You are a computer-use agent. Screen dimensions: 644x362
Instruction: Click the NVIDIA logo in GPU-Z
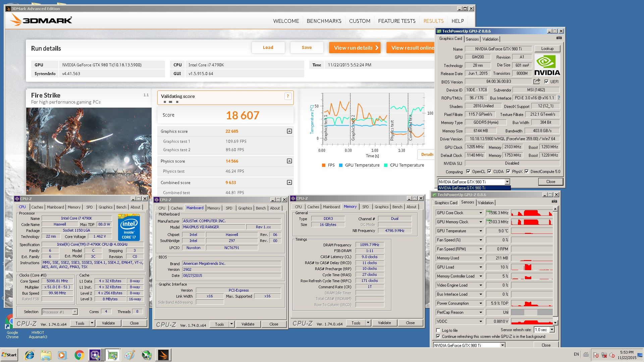547,65
